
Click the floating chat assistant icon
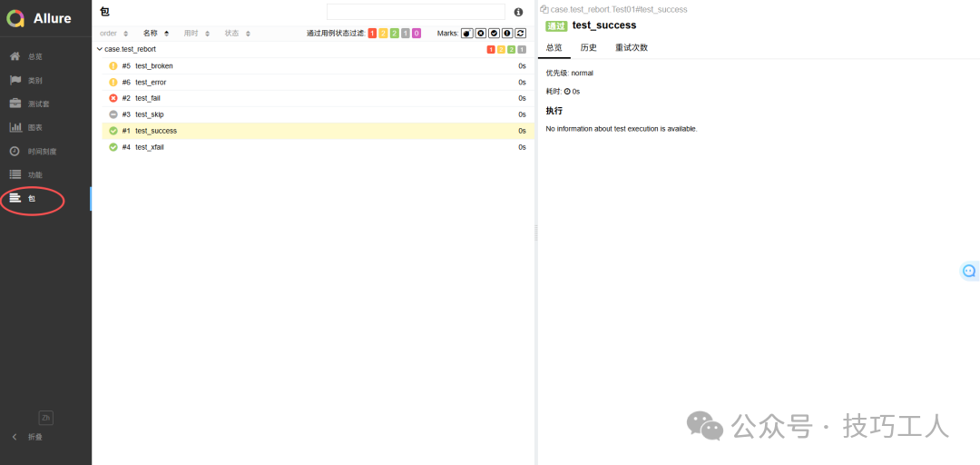point(969,271)
